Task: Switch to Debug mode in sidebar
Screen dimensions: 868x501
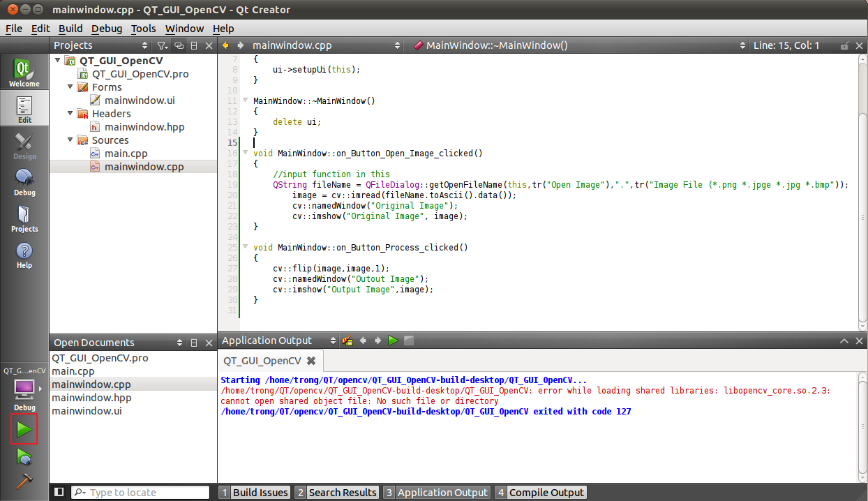Action: [x=24, y=182]
